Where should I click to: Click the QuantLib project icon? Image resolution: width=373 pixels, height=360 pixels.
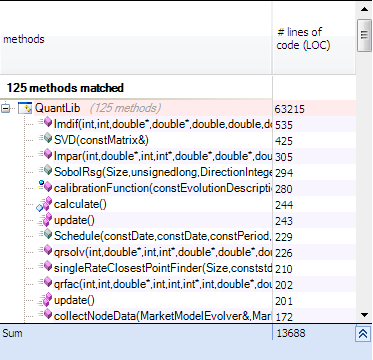point(25,108)
